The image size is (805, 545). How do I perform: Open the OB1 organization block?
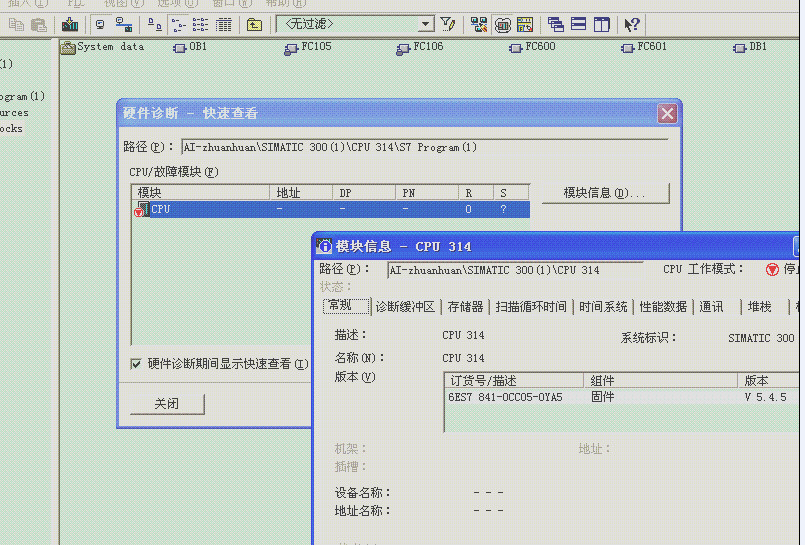point(189,47)
